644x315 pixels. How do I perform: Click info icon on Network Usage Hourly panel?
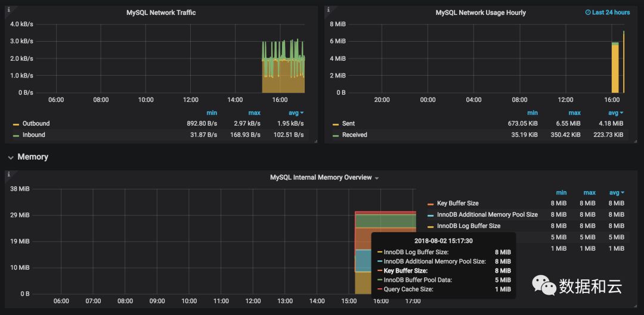pyautogui.click(x=328, y=9)
